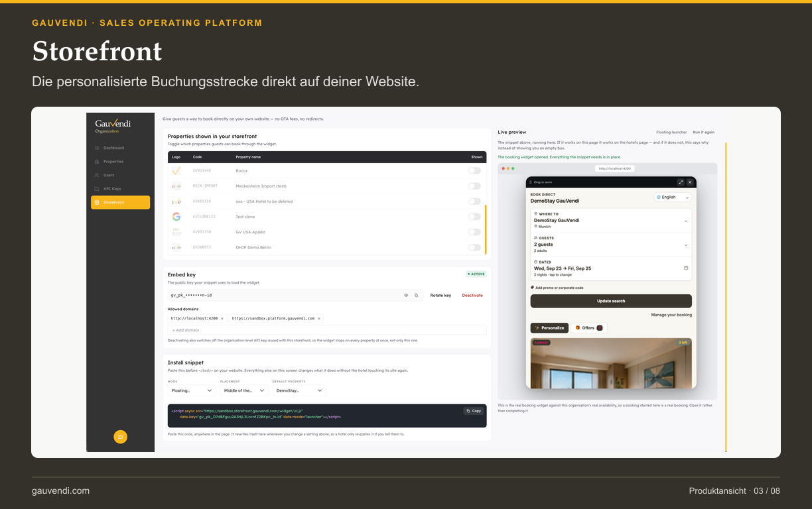Toggle Shown switch for Meckenheim Import
This screenshot has width=812, height=509.
coord(474,186)
